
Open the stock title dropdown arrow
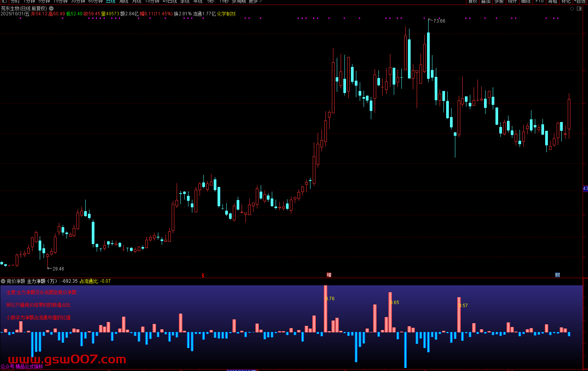51,8
